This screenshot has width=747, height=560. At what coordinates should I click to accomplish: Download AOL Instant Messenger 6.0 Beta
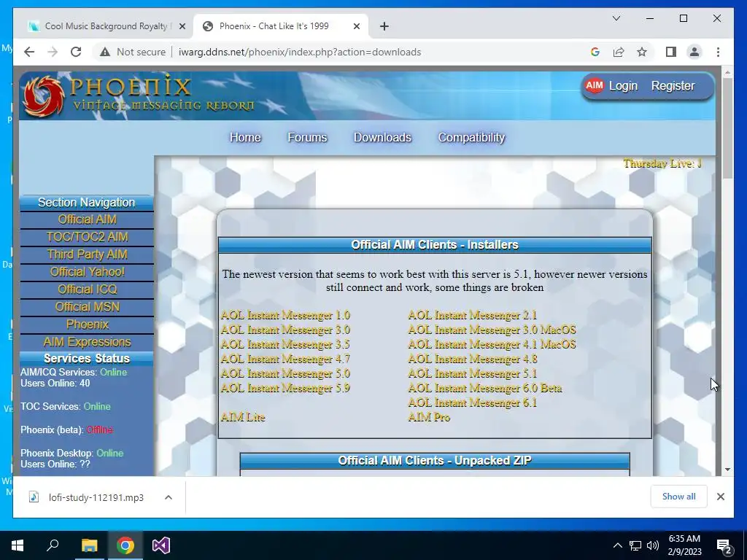485,388
